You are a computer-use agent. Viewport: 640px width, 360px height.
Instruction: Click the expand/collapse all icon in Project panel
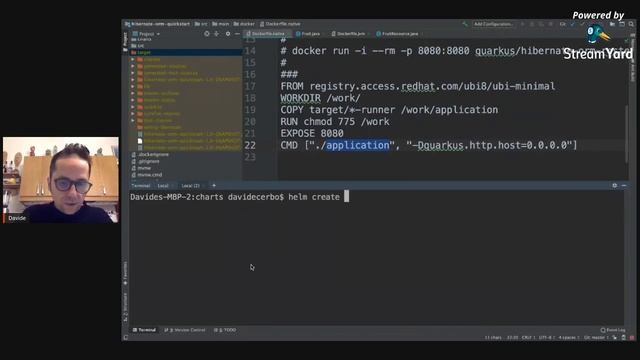coord(216,34)
